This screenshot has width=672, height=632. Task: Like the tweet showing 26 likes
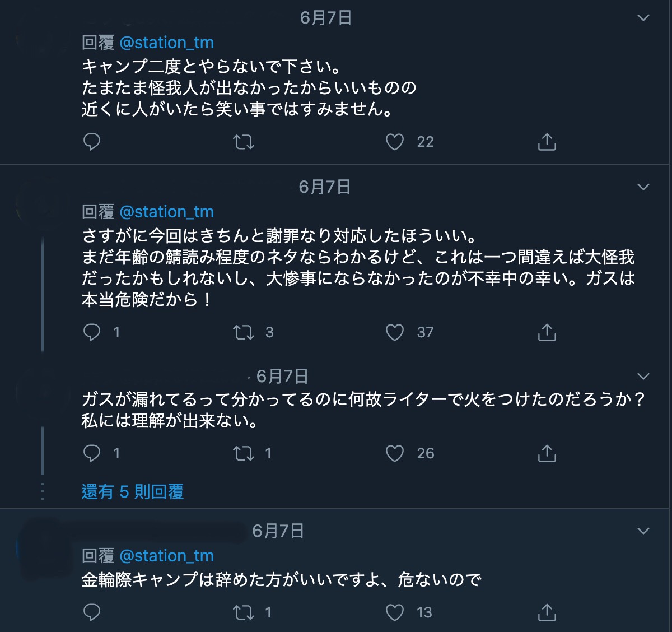pyautogui.click(x=396, y=453)
